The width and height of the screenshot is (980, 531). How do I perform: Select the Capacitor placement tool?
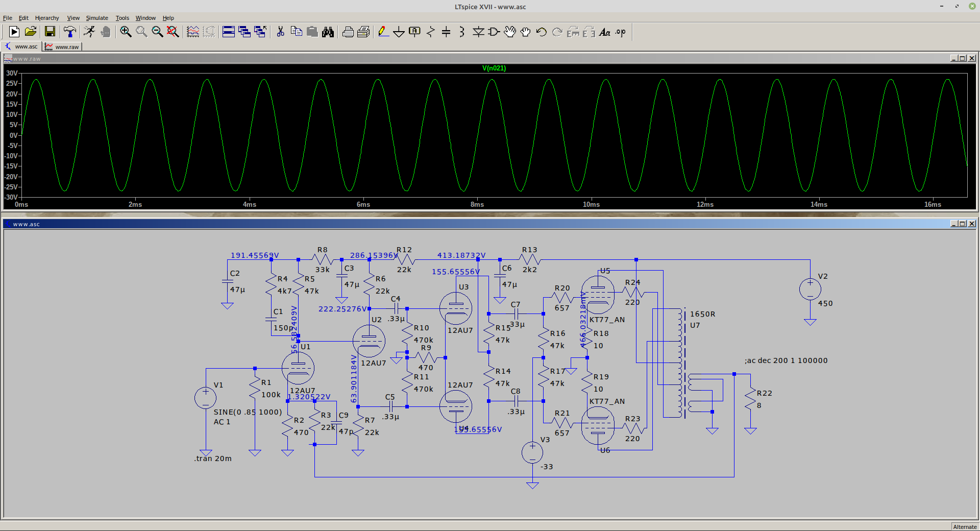(x=446, y=32)
